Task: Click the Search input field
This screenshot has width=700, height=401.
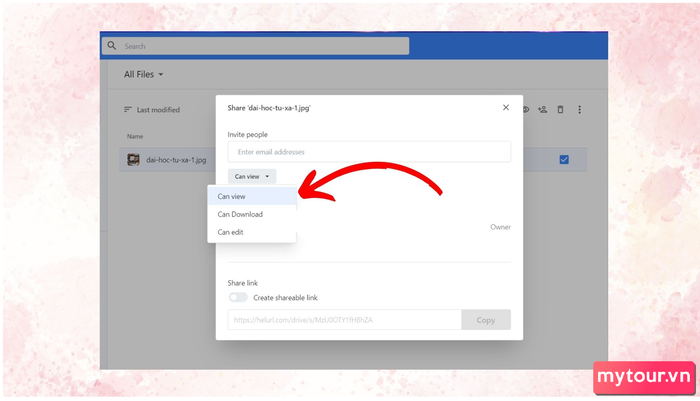Action: pos(255,46)
